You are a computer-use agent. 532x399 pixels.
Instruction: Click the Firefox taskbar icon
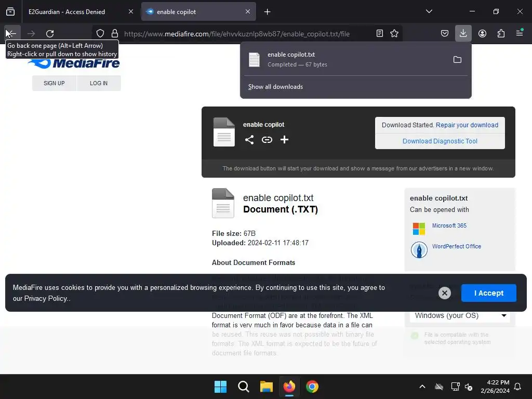289,387
